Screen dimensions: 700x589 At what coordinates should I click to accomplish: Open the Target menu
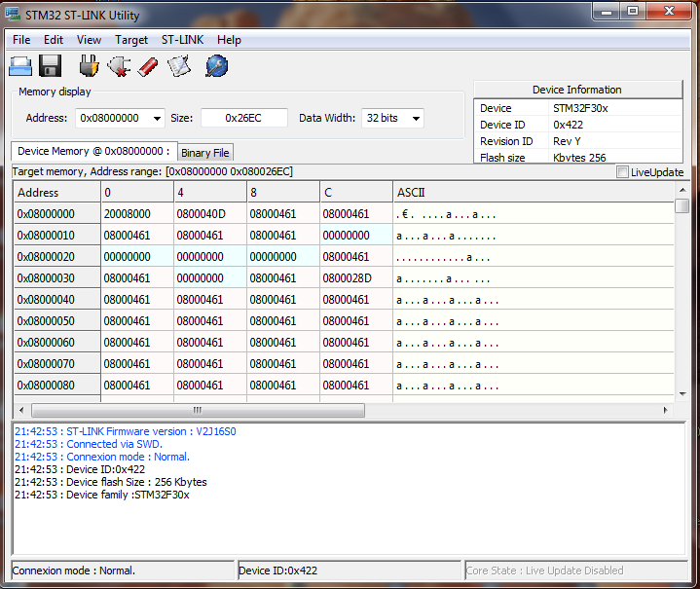(x=131, y=40)
